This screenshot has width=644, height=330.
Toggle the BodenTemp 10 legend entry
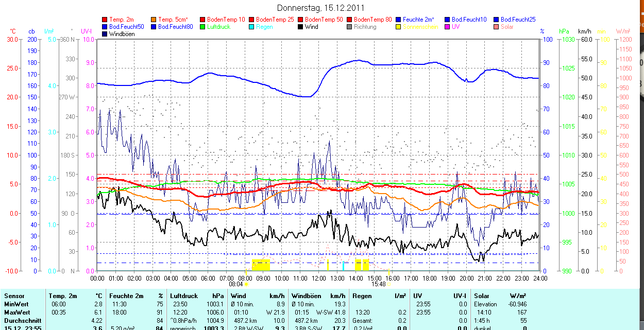(226, 20)
